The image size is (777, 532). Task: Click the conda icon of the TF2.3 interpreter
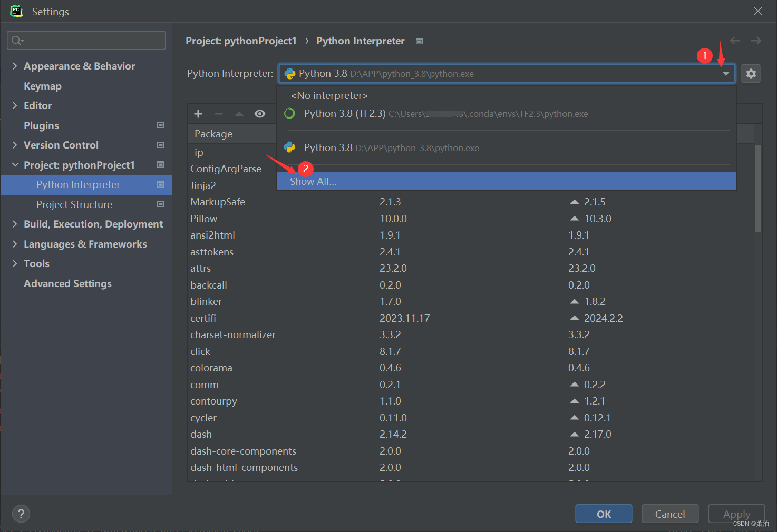(x=289, y=113)
